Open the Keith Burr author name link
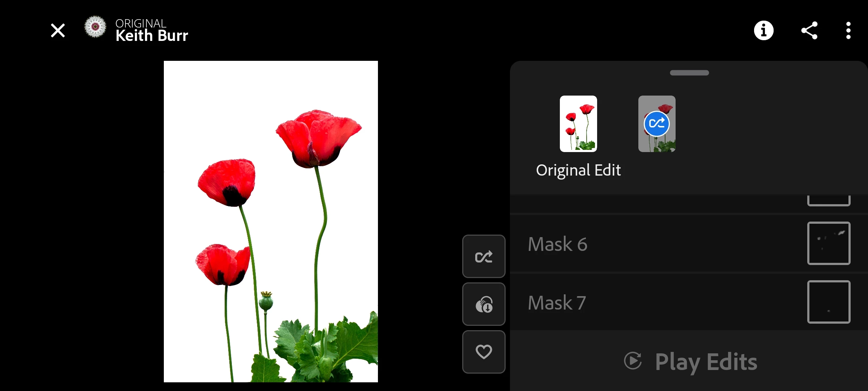This screenshot has height=391, width=868. [x=152, y=35]
